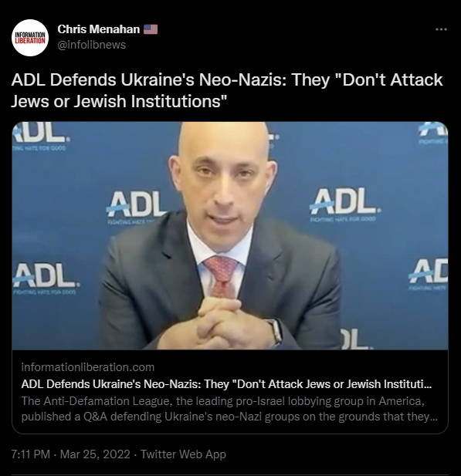
Task: Click the tweet text about ADL Defends
Action: pyautogui.click(x=227, y=90)
